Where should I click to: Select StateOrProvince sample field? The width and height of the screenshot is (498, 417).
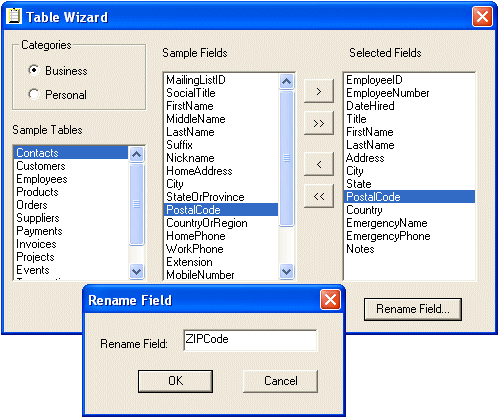coord(221,197)
